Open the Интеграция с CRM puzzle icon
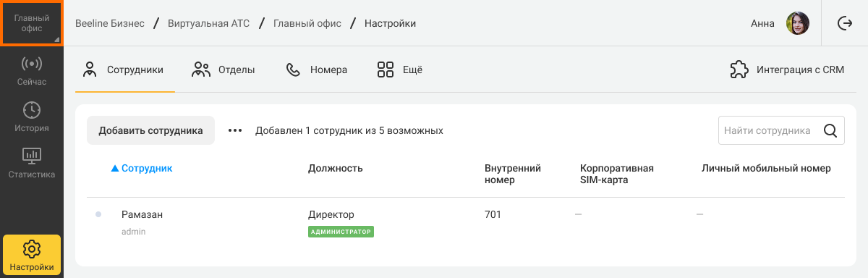 (x=739, y=70)
